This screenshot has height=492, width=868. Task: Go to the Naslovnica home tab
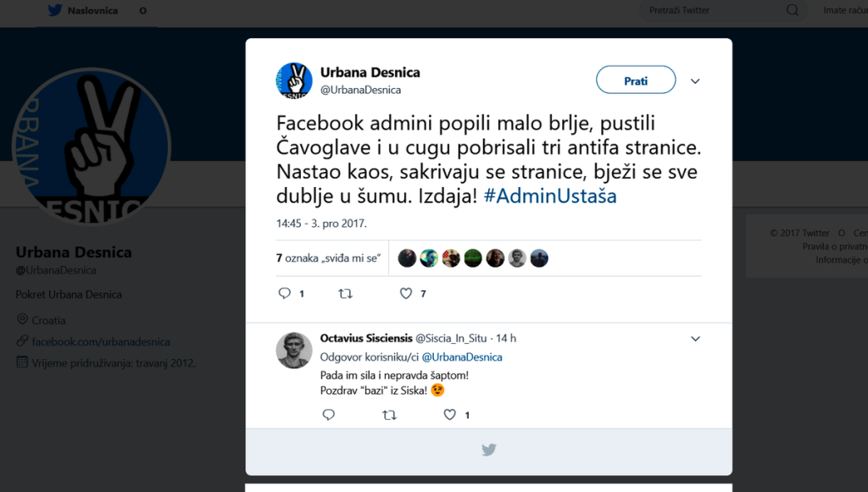pos(83,11)
